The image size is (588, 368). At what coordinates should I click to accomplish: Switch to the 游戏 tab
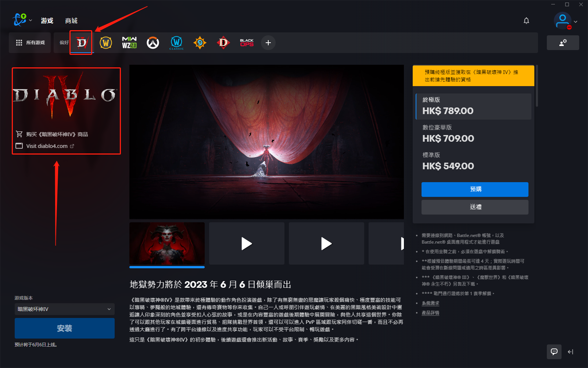pyautogui.click(x=47, y=21)
